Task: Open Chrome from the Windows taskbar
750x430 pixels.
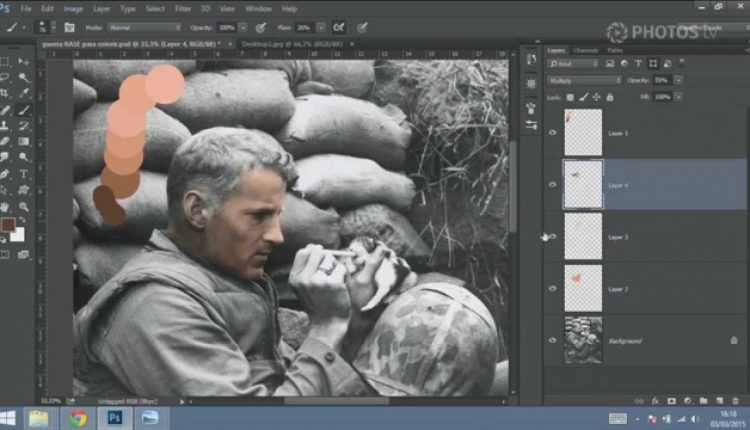Action: 78,418
